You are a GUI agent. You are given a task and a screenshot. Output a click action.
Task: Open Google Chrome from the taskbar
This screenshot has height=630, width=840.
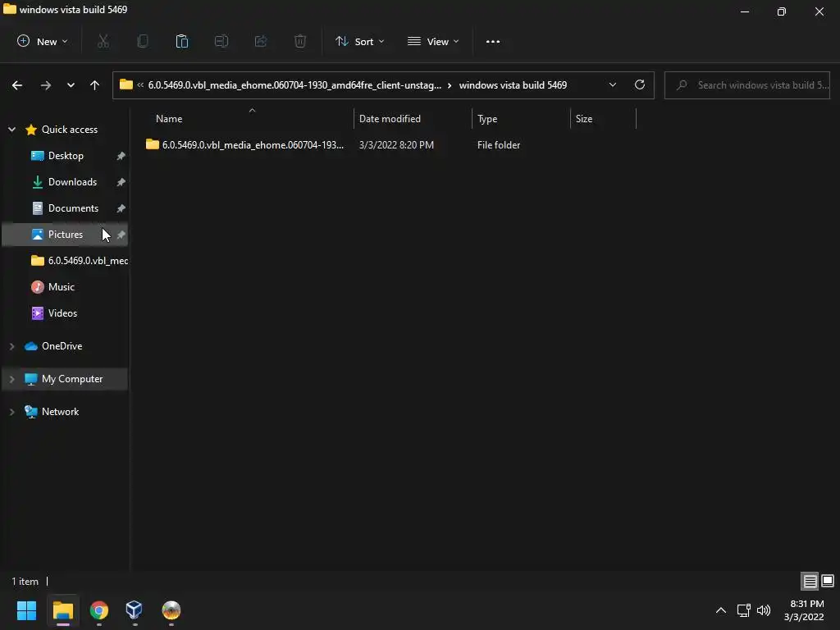[x=99, y=610]
